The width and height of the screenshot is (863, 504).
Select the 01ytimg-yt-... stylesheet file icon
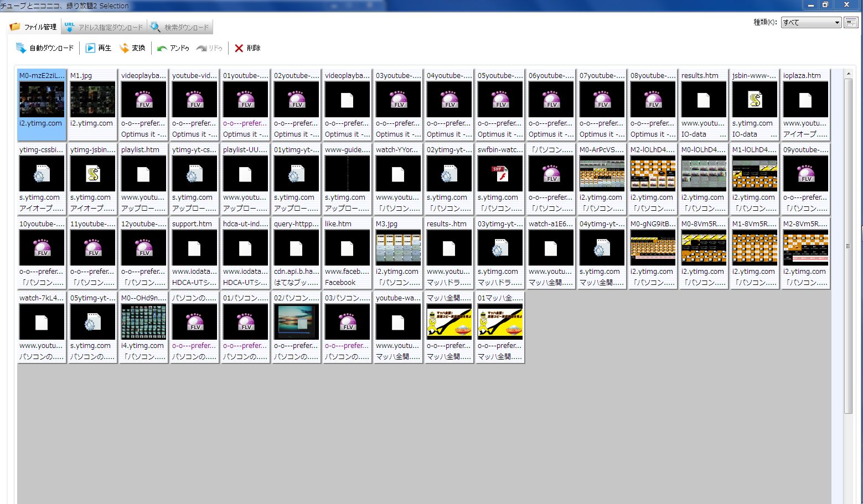click(x=297, y=174)
